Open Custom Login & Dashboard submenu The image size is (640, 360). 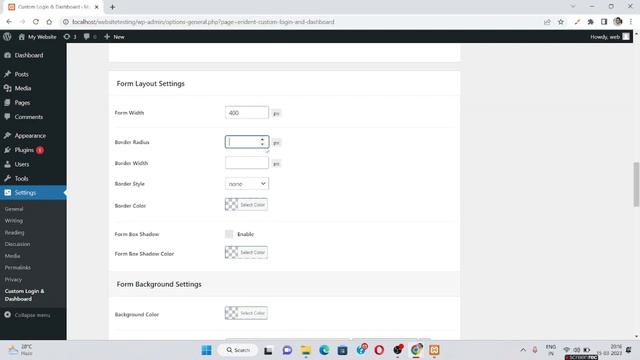pyautogui.click(x=24, y=295)
